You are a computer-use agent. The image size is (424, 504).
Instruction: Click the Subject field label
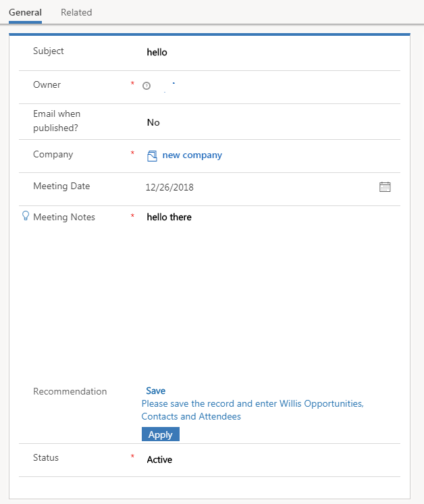[x=49, y=51]
